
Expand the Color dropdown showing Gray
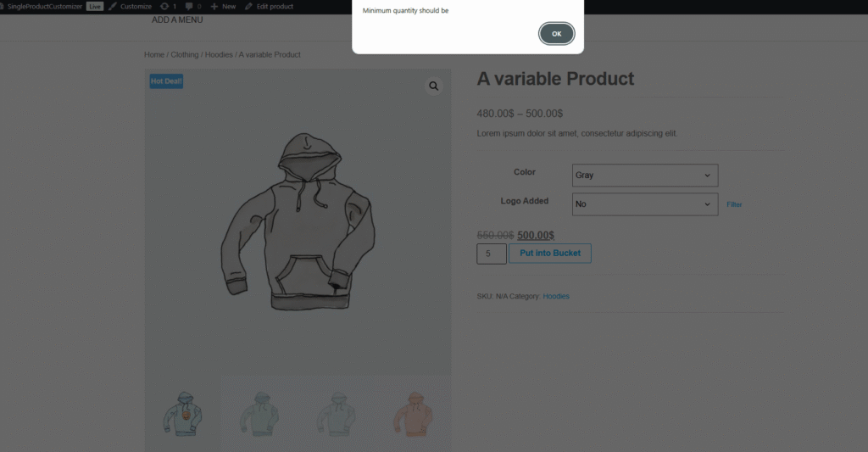[x=644, y=176]
